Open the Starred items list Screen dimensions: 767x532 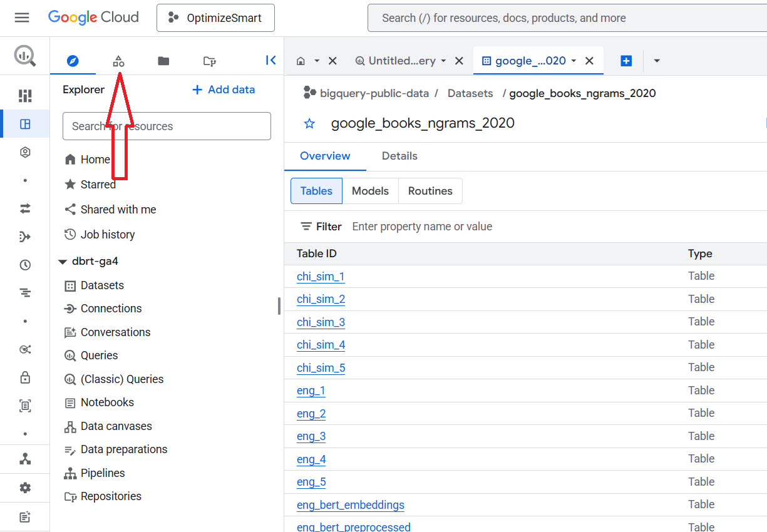(90, 185)
